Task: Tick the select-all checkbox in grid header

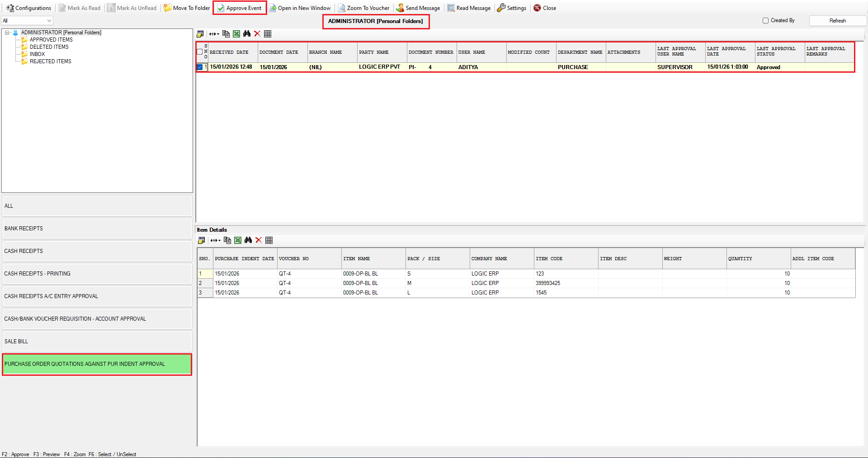Action: click(200, 52)
